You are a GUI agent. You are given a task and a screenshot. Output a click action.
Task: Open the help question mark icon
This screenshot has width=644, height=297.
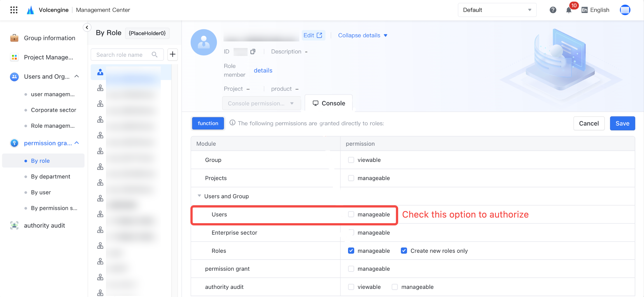(553, 10)
